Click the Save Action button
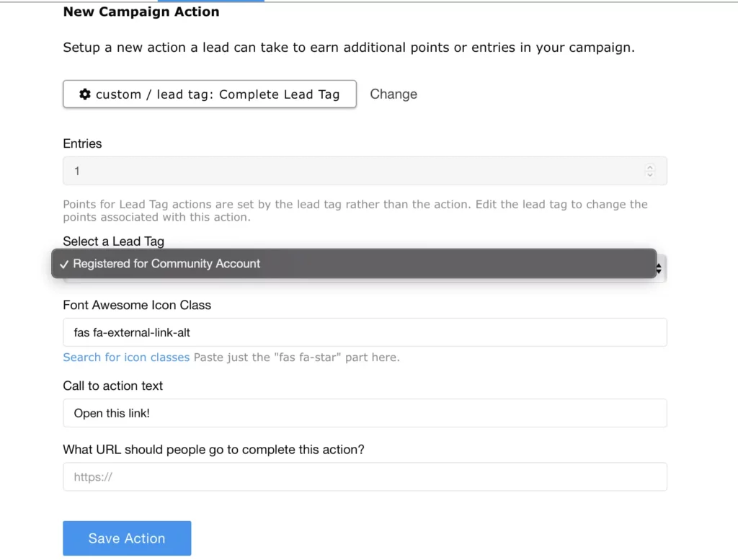This screenshot has height=560, width=738. click(127, 538)
